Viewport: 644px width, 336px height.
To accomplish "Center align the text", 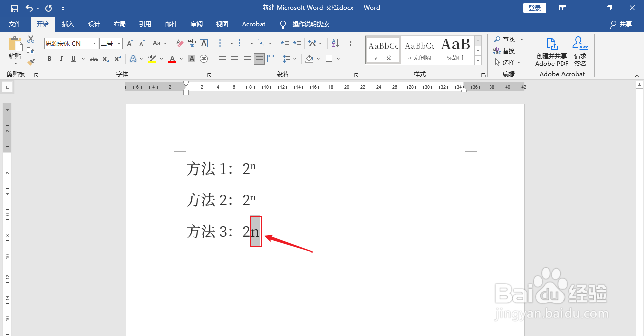I will [x=235, y=59].
